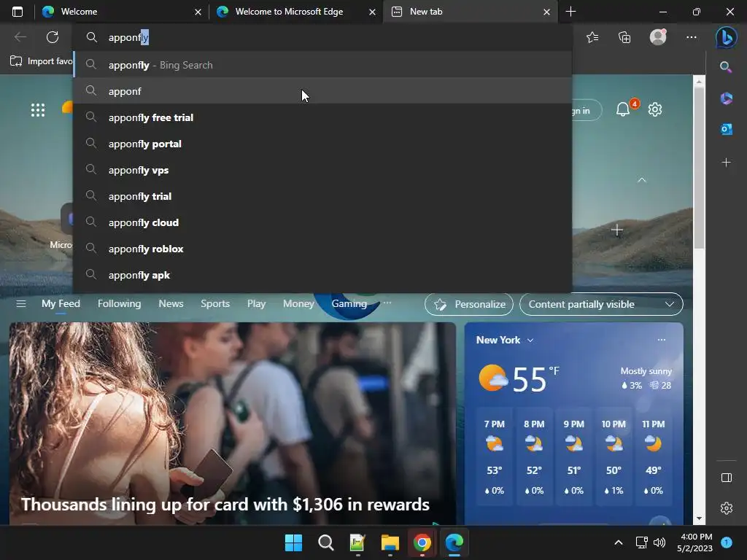Click the profile avatar icon
The image size is (747, 560).
(x=658, y=37)
